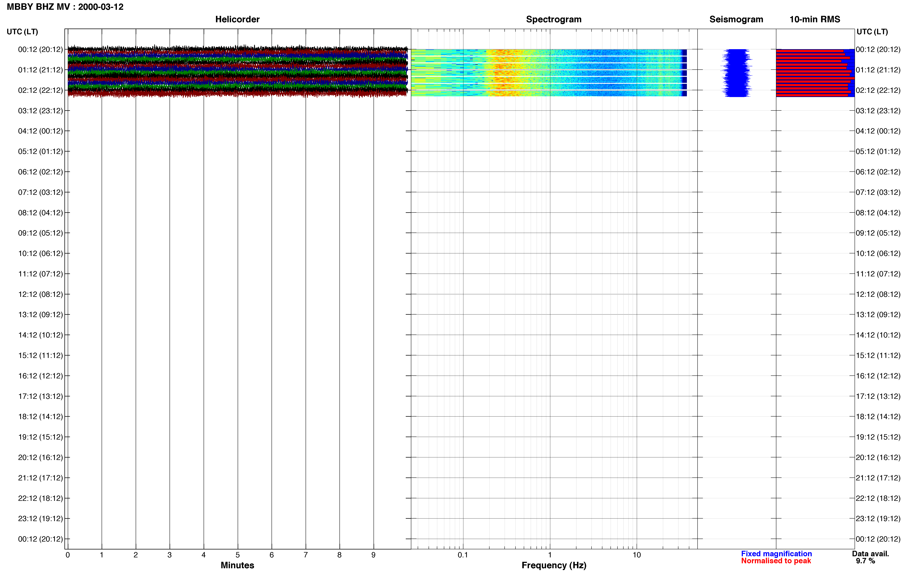Click the '0' tick on the Minutes axis
The height and width of the screenshot is (578, 924).
click(68, 555)
